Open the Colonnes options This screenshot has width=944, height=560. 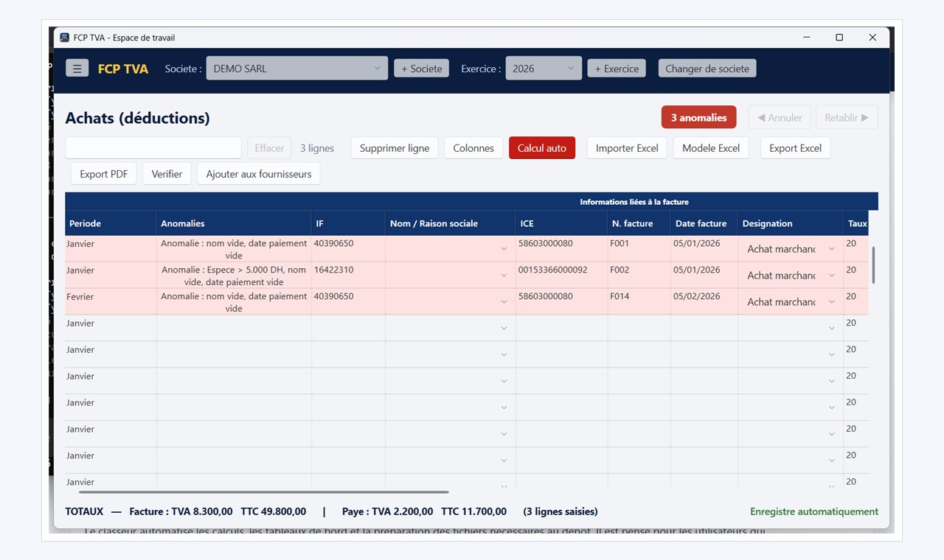coord(473,147)
